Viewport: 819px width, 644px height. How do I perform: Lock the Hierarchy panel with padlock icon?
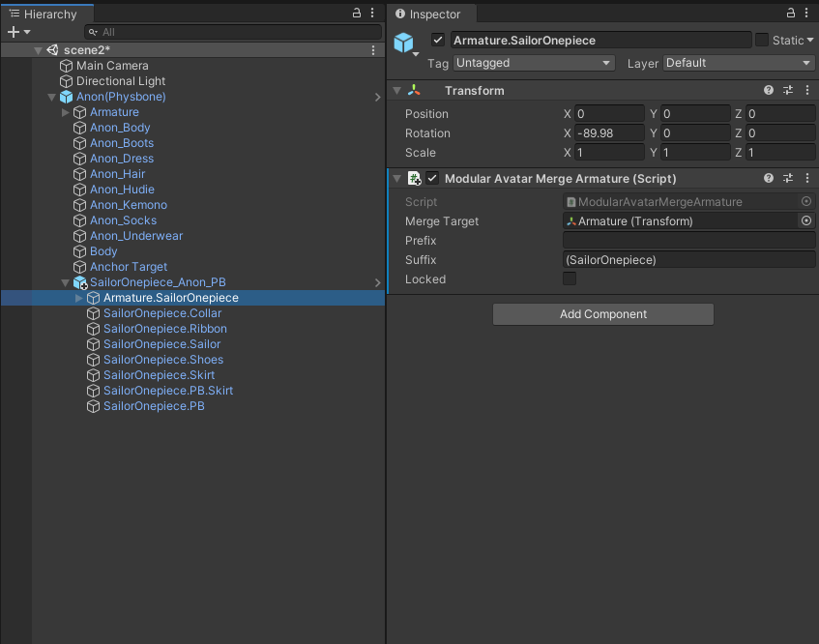pyautogui.click(x=357, y=14)
